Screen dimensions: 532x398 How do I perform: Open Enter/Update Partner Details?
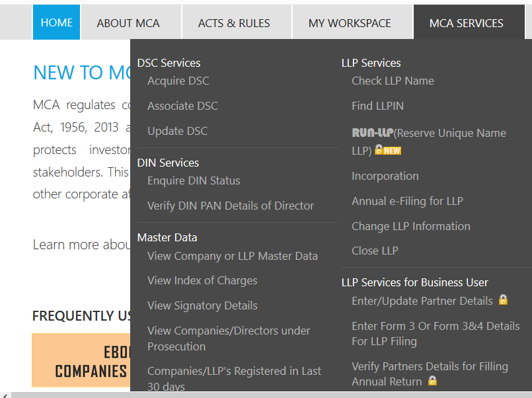(422, 301)
